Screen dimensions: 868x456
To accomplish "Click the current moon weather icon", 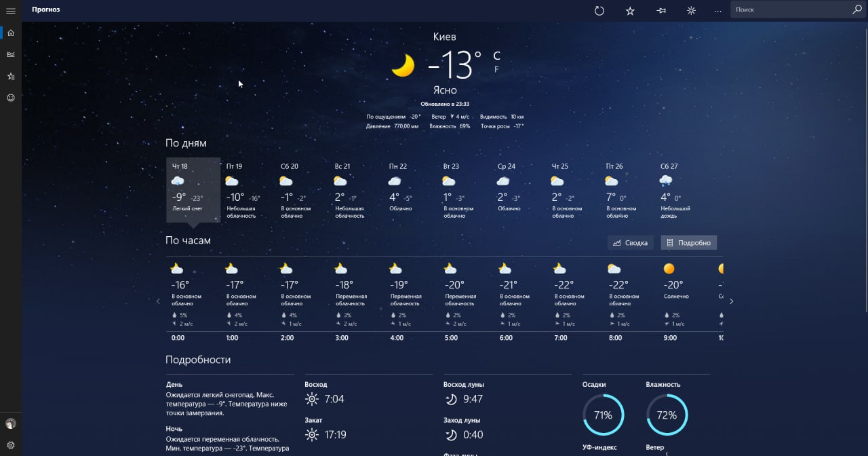I will pyautogui.click(x=403, y=66).
